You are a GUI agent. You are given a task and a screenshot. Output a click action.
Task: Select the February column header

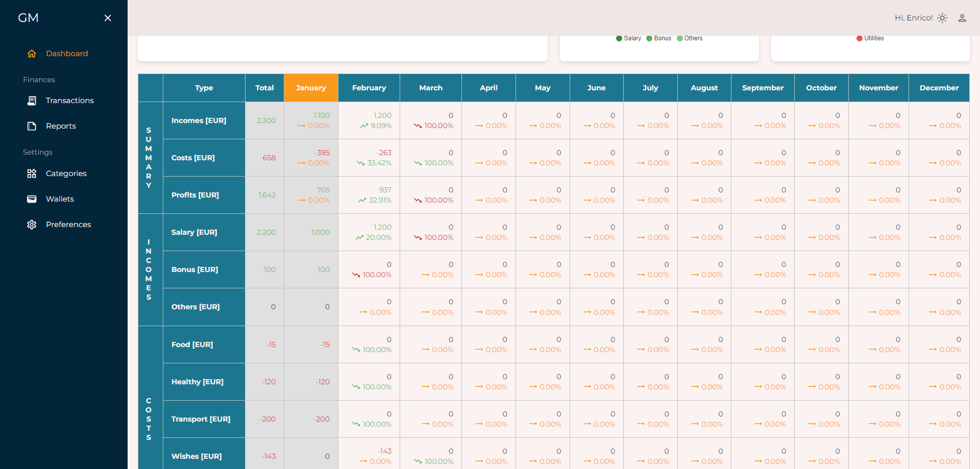[369, 88]
